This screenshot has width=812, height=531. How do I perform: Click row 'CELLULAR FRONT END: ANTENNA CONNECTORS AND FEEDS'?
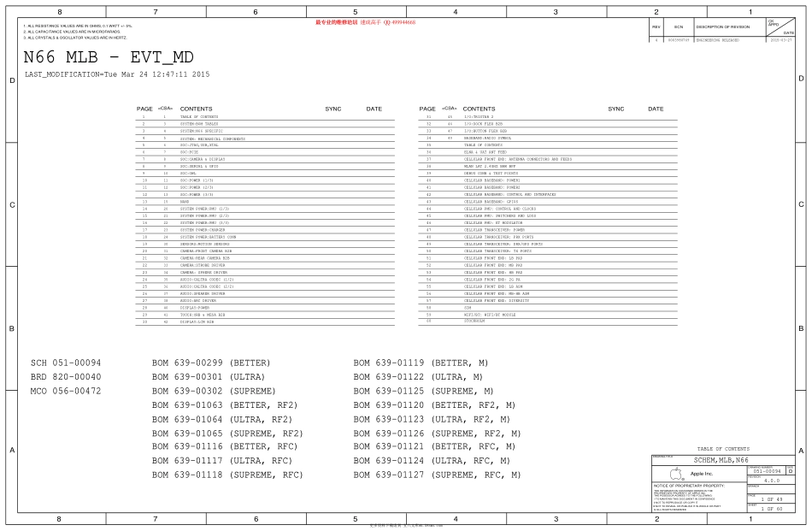click(548, 159)
